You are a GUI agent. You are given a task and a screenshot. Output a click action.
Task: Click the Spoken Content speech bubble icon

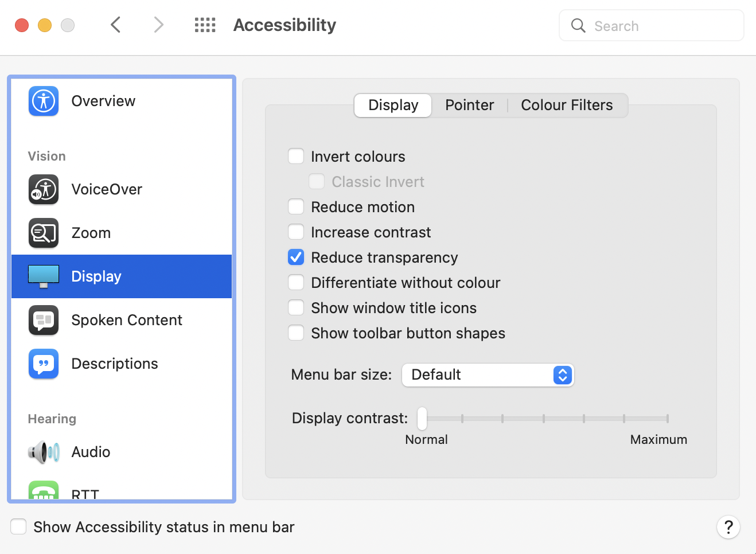point(44,320)
